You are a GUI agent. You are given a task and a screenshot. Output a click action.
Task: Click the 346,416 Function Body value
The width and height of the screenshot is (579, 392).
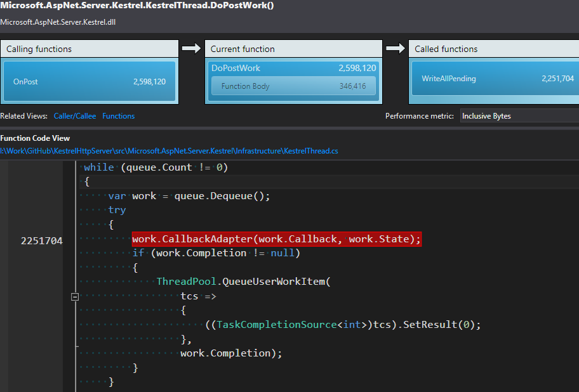(352, 86)
